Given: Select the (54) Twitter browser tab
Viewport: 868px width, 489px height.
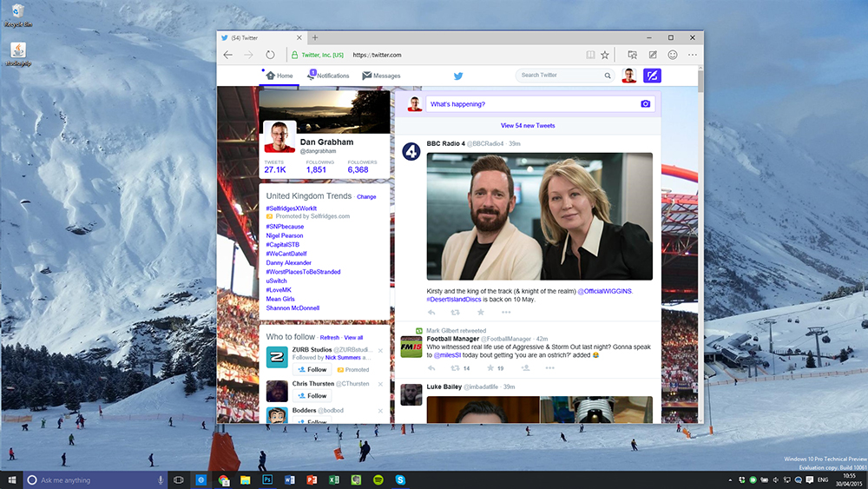Looking at the screenshot, I should pyautogui.click(x=261, y=37).
